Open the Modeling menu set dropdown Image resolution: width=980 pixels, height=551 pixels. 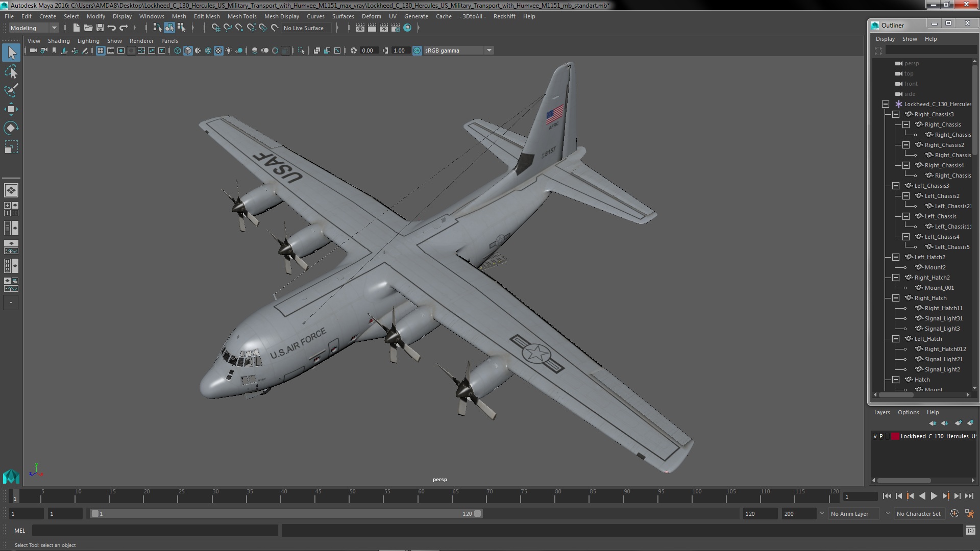point(33,28)
